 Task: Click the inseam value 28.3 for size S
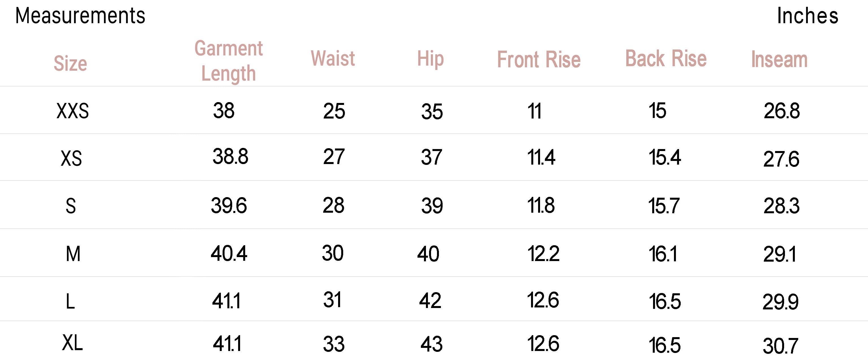click(781, 206)
